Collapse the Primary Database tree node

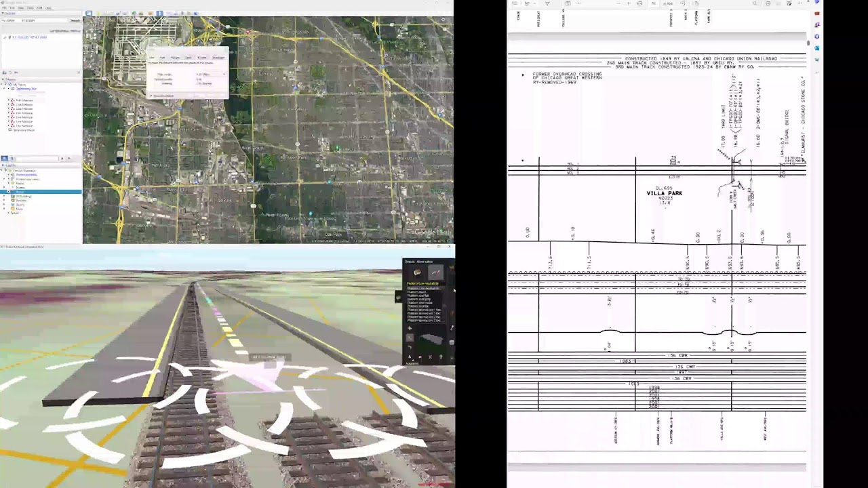(2, 171)
